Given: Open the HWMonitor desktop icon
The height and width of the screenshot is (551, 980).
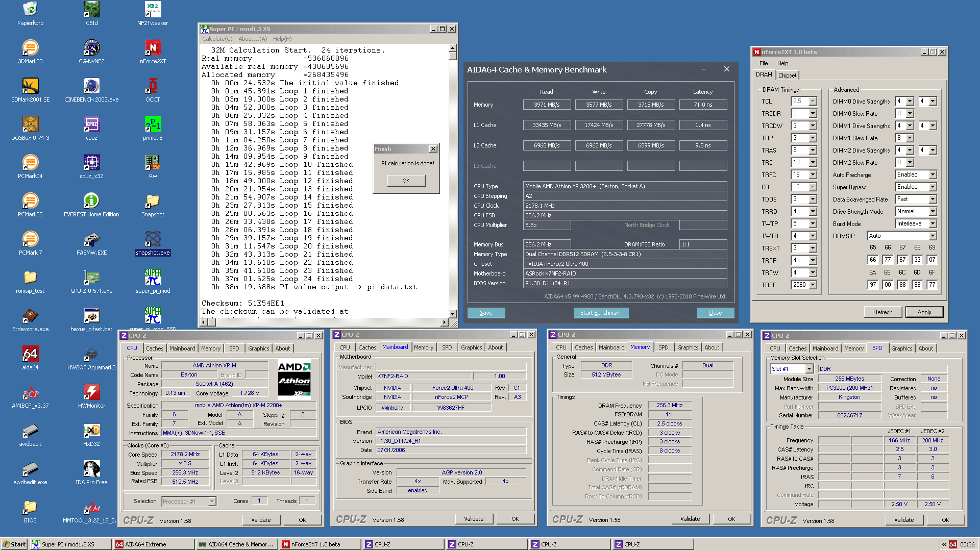Looking at the screenshot, I should coord(92,396).
